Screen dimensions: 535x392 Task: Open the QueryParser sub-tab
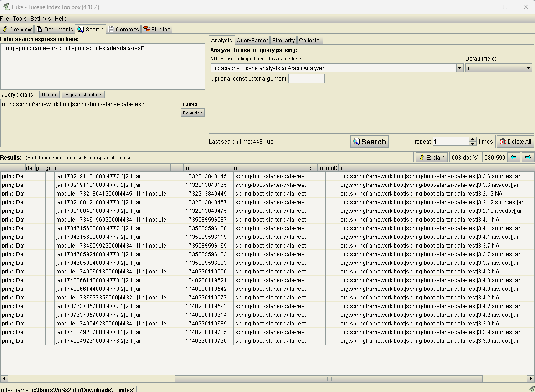(x=252, y=40)
